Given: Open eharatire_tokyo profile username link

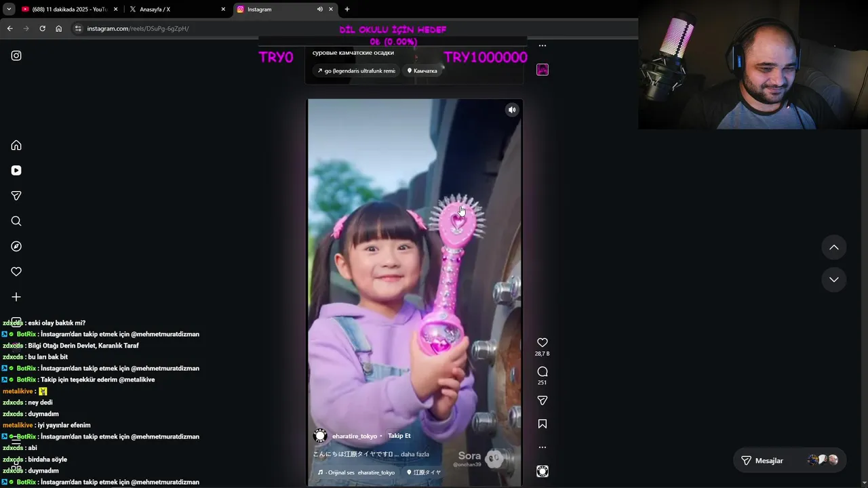Looking at the screenshot, I should (x=355, y=436).
